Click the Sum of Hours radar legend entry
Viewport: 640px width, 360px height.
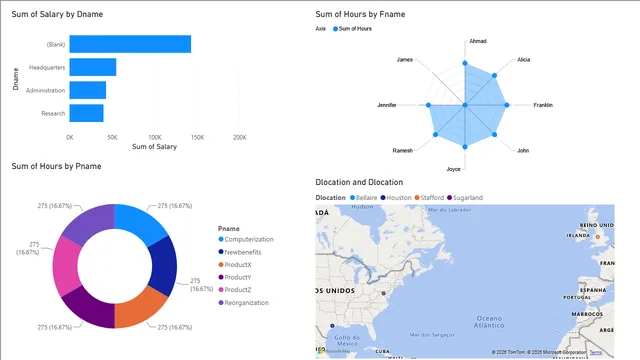pyautogui.click(x=352, y=29)
